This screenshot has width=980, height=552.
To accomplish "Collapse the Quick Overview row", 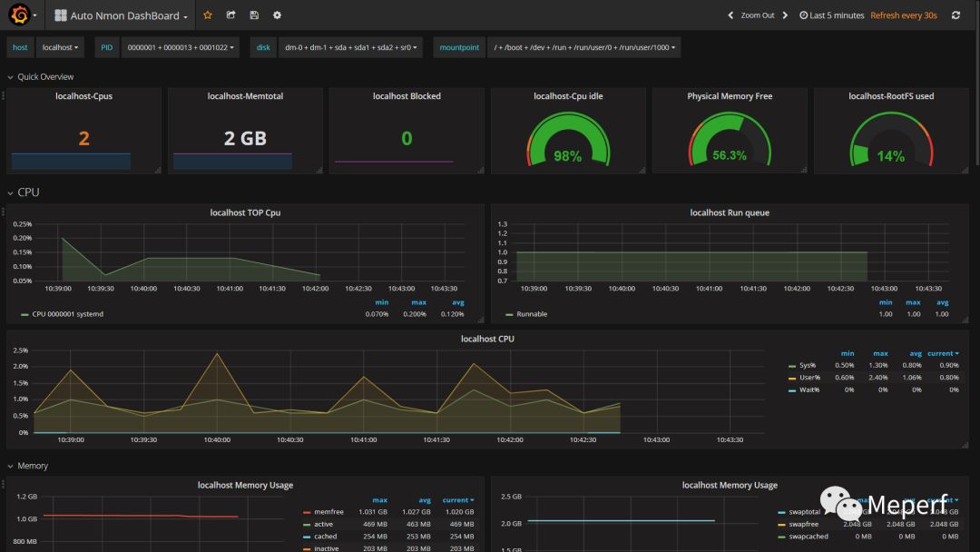I will point(45,77).
